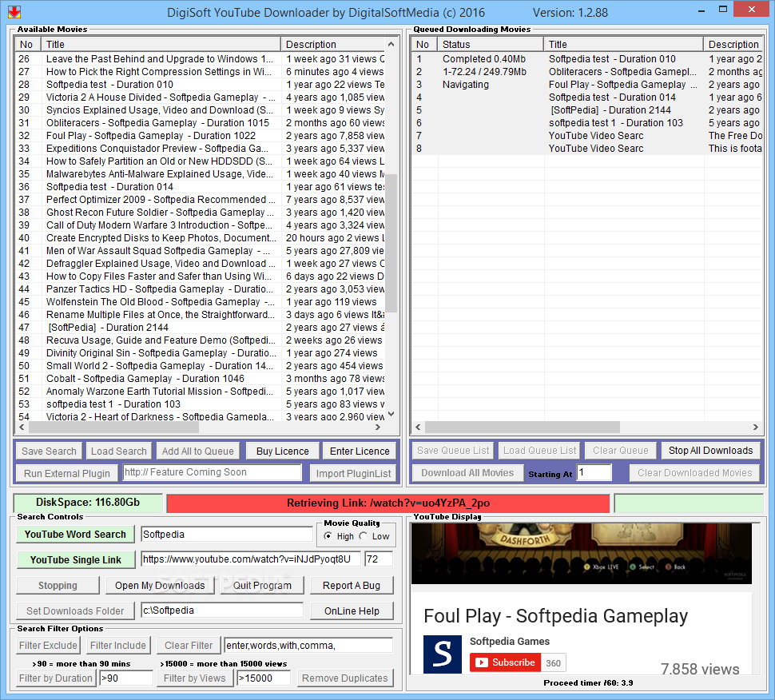Select movie row 51 Cobalt Softpedia Gameplay
Screen dimensions: 775x700
[201, 378]
